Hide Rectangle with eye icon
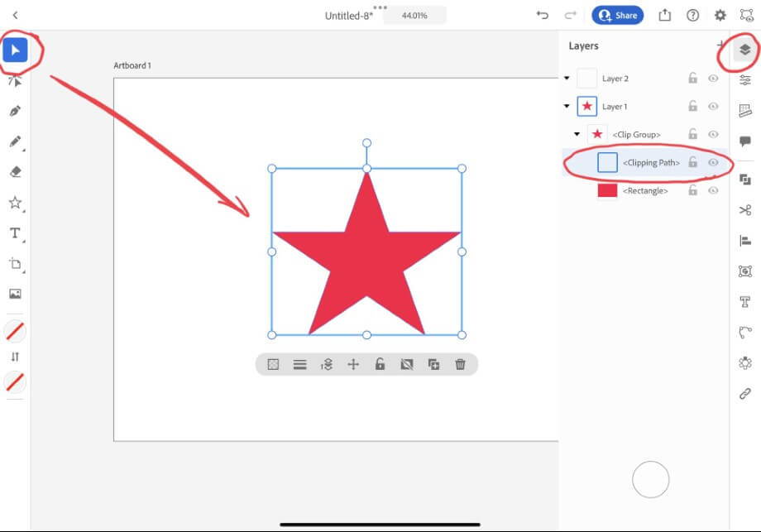 [713, 191]
